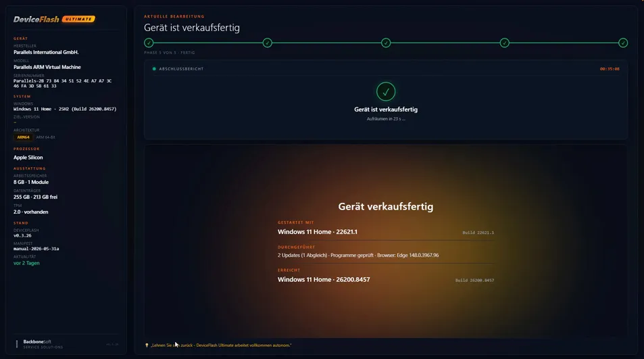Click the large green checkmark circle in Abschlussbericht
Screen dimensions: 644x359
[386, 91]
